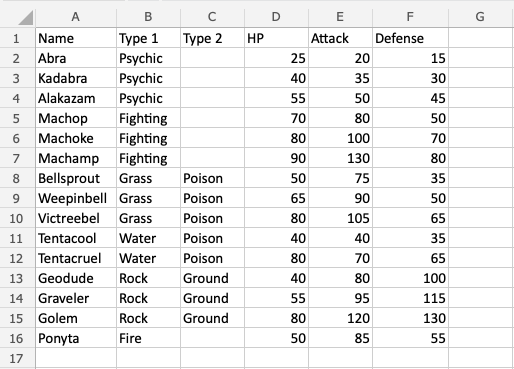The width and height of the screenshot is (514, 369).
Task: Select the cell containing Alakazam
Action: [76, 98]
